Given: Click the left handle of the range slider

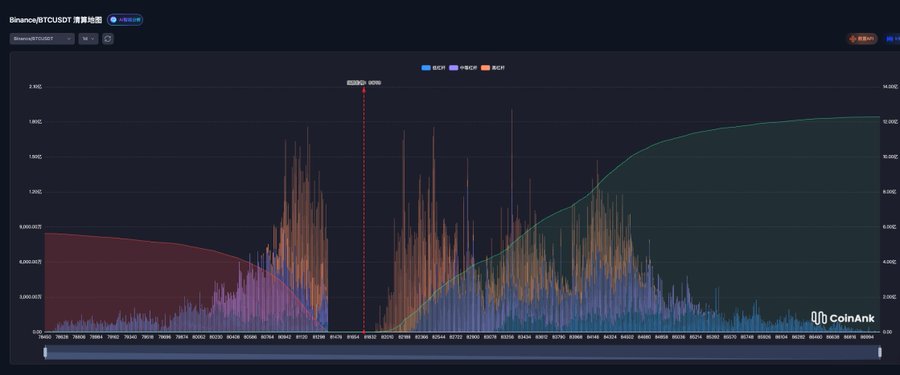Looking at the screenshot, I should (45, 352).
